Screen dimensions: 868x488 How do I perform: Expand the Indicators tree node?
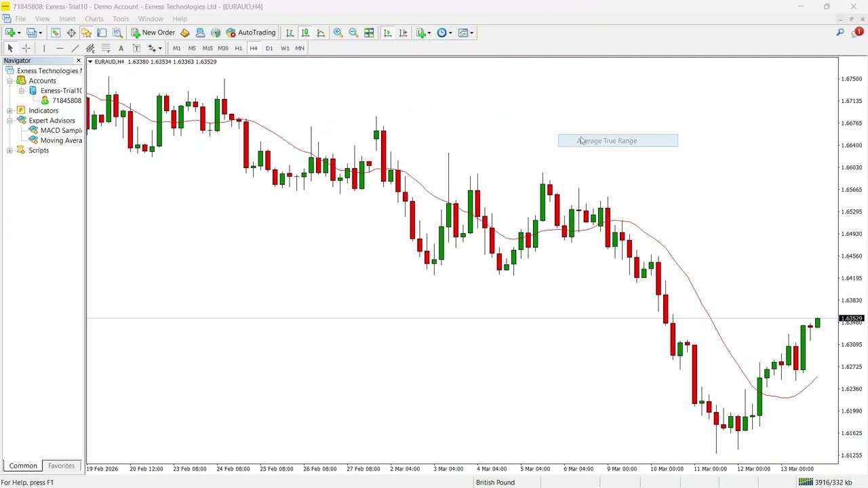(x=9, y=110)
